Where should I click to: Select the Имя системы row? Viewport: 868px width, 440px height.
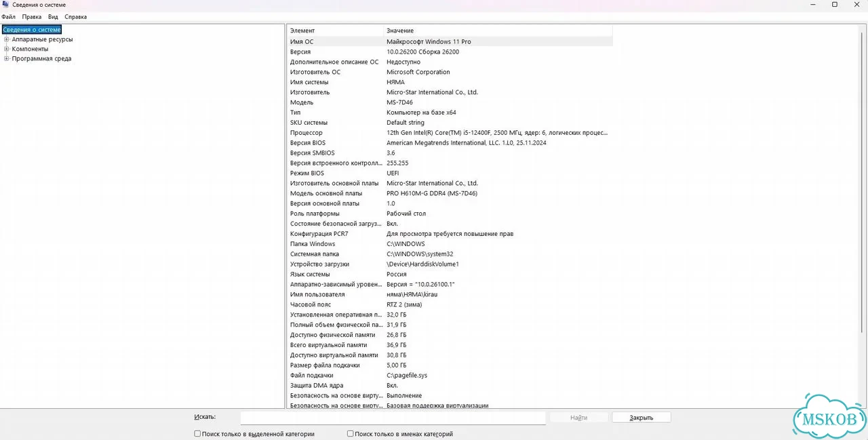click(x=450, y=82)
